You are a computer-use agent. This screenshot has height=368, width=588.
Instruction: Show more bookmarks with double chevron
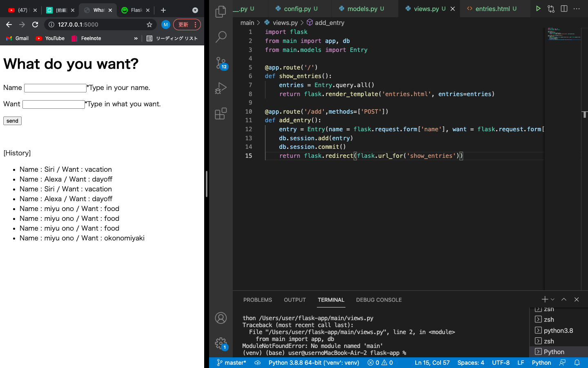136,38
